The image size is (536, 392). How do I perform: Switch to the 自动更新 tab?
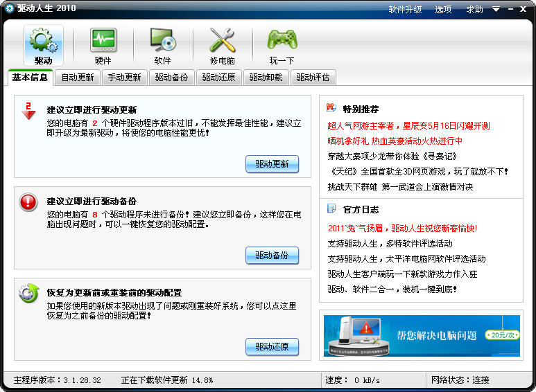[x=77, y=78]
